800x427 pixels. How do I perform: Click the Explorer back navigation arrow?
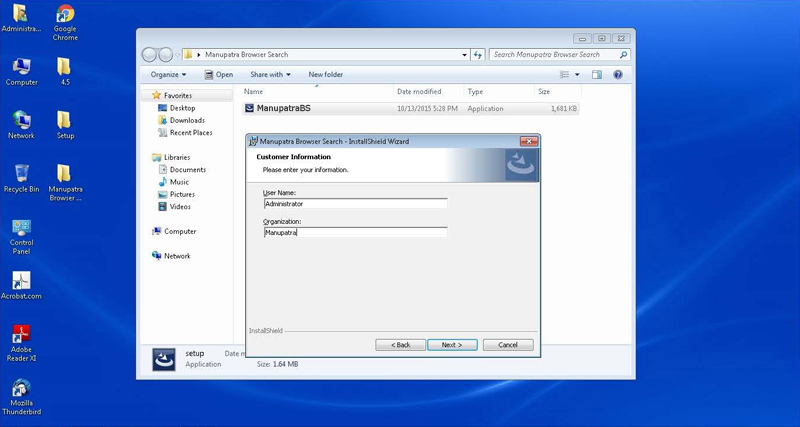point(149,55)
